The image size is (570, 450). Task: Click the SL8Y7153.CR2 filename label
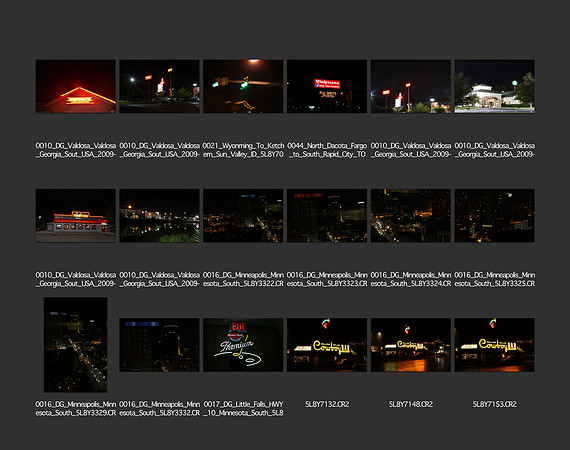click(x=494, y=404)
